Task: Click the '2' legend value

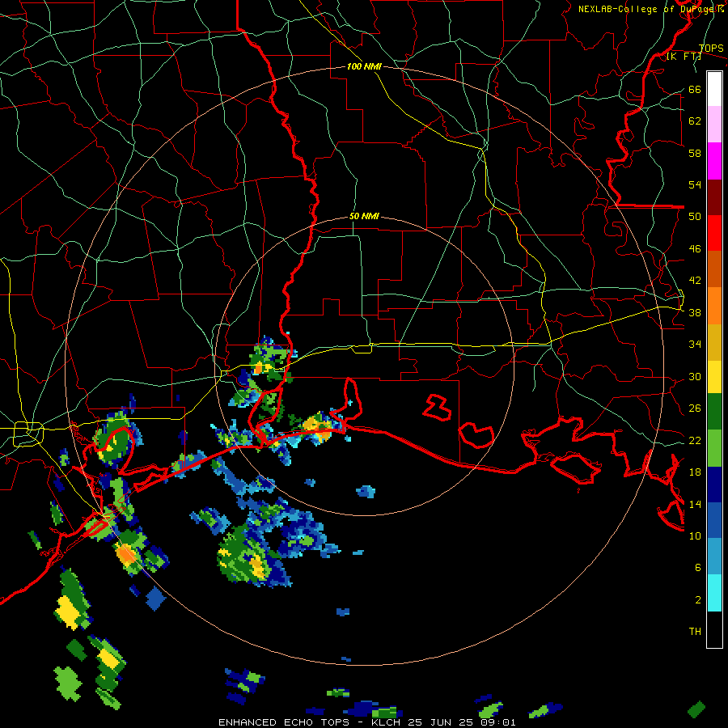Action: coord(698,600)
